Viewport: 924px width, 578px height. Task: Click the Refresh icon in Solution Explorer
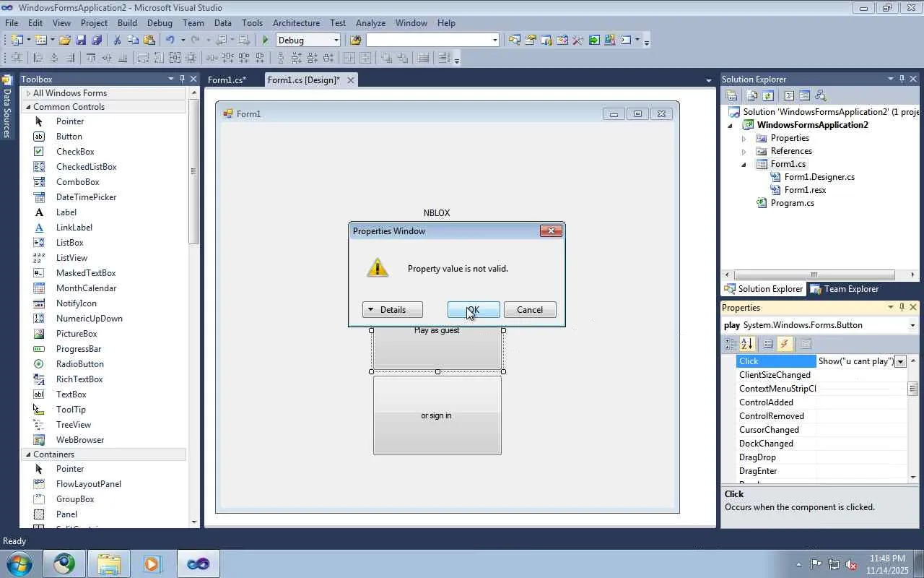coord(768,95)
